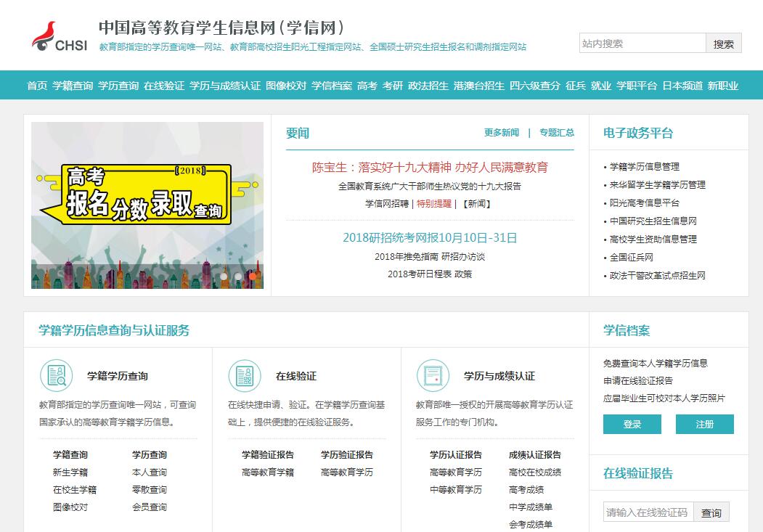Click the red 特别提醒 link
Screen dimensions: 763x532
(434, 204)
